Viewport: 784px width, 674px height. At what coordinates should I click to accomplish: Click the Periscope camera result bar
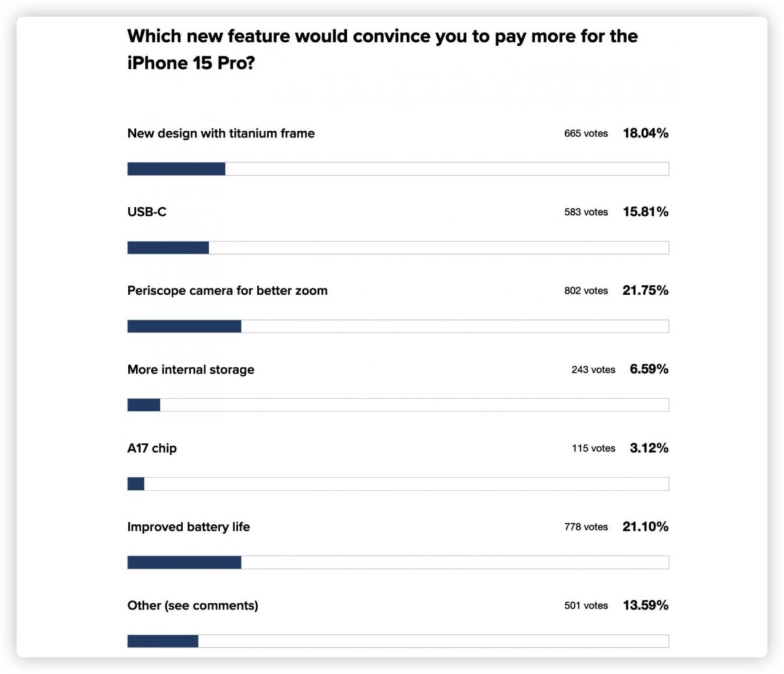click(398, 327)
